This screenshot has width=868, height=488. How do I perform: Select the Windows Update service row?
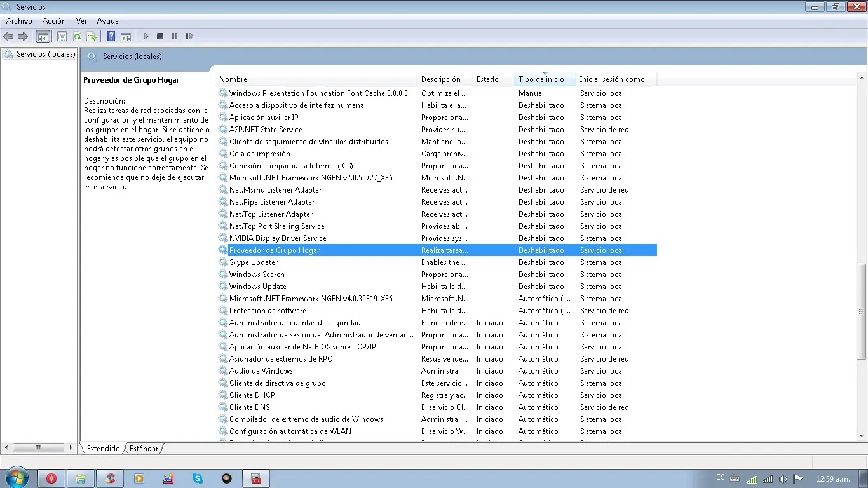pos(437,287)
